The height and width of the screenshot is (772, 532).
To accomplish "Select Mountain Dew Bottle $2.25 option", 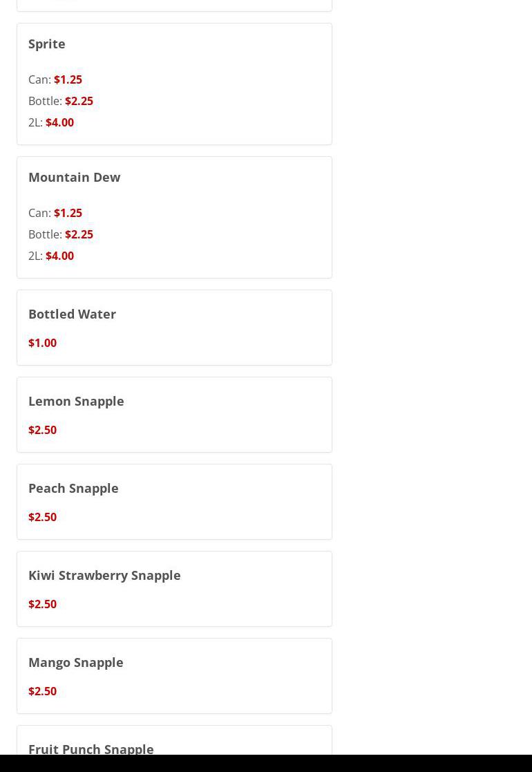I will click(61, 234).
